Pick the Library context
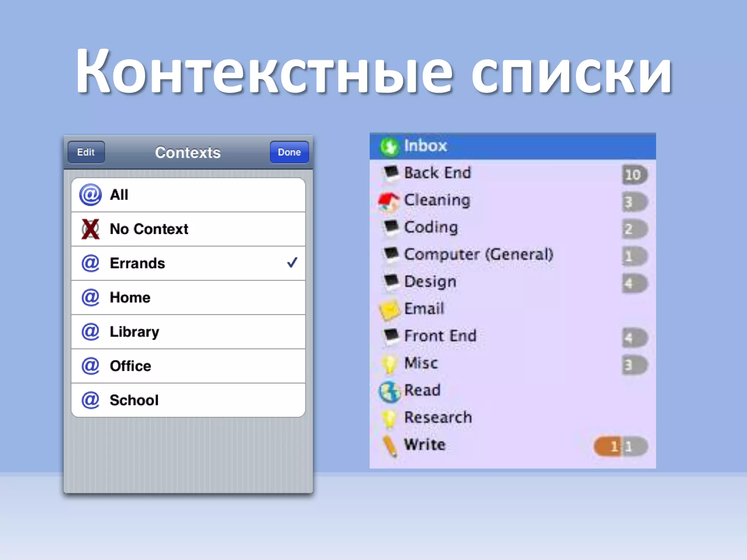 (188, 332)
